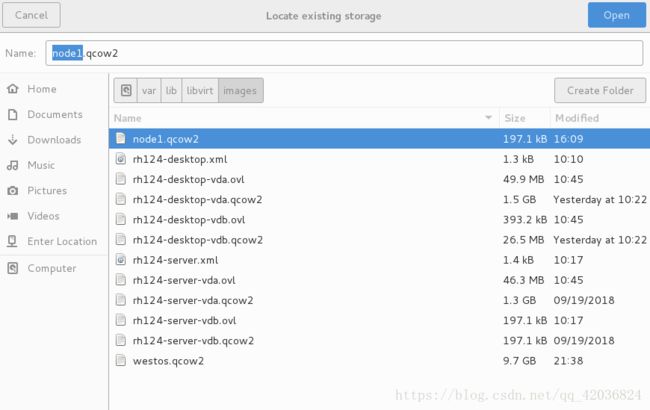
Task: Click file icon of rh124-desktop-vdb.ovl
Action: tap(121, 219)
